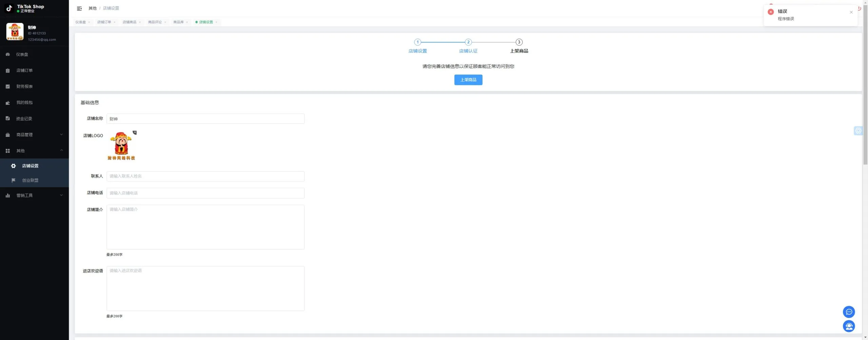868x340 pixels.
Task: Click into the 店铺简介 text area
Action: [205, 227]
